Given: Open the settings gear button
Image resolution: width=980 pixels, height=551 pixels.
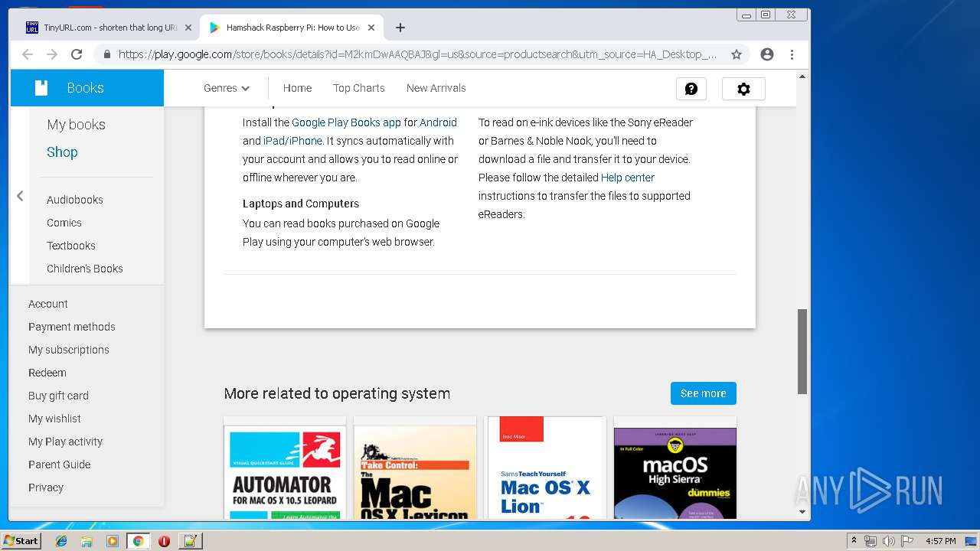Looking at the screenshot, I should [x=743, y=89].
